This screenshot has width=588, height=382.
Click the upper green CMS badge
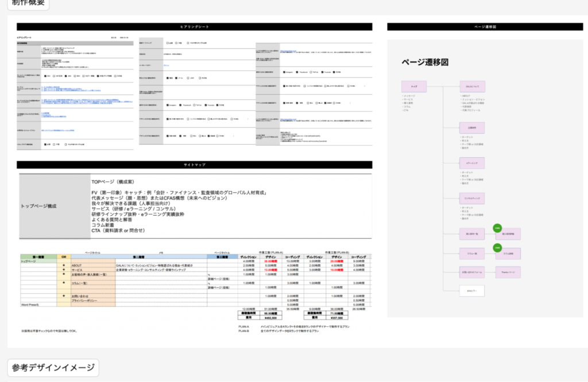pyautogui.click(x=498, y=228)
